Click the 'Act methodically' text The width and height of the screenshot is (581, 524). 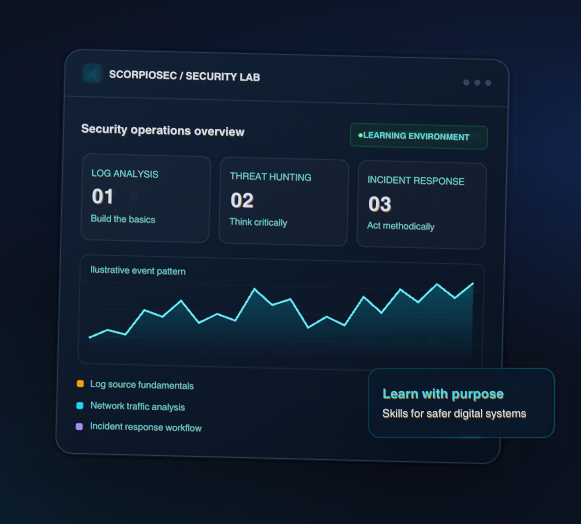[401, 226]
